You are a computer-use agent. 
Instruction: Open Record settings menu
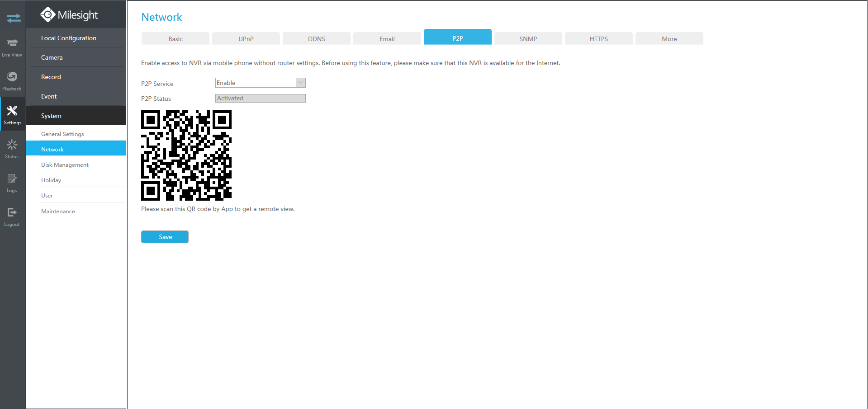76,77
